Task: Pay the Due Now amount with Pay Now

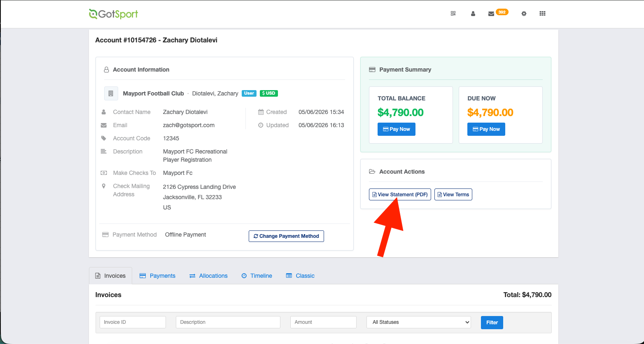Action: (486, 129)
